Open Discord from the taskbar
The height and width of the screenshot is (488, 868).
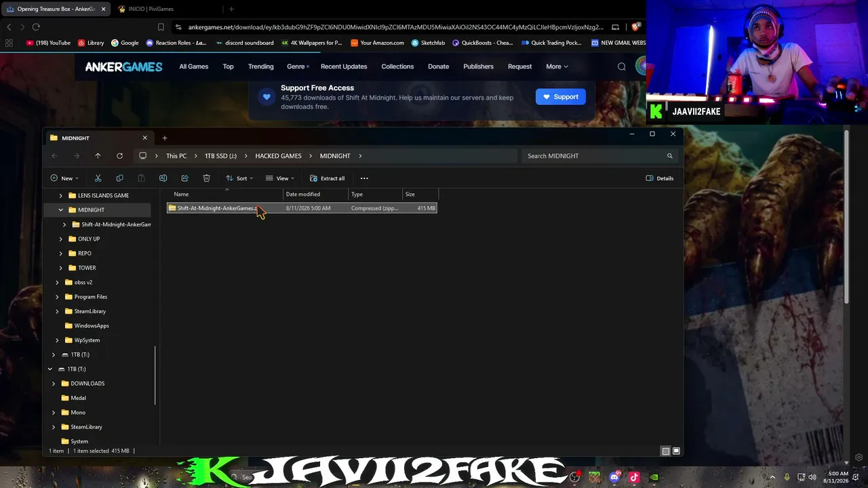[614, 477]
